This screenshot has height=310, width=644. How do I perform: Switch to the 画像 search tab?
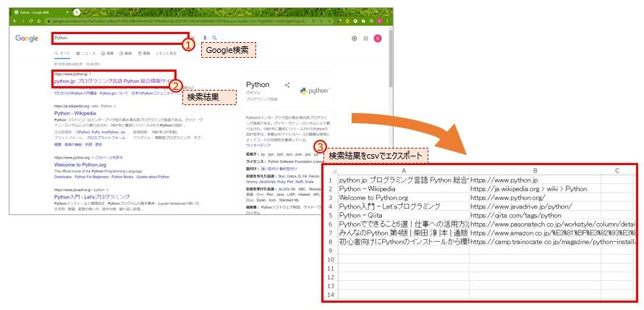[x=107, y=54]
